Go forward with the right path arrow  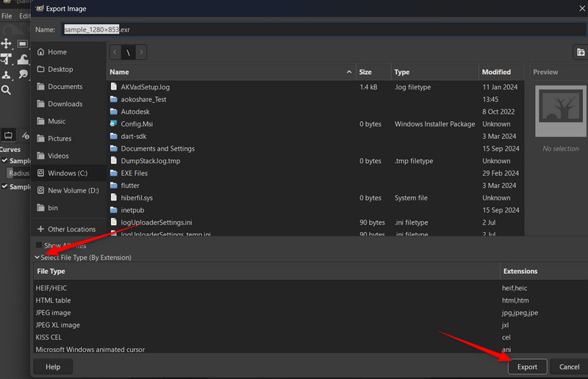click(x=141, y=52)
